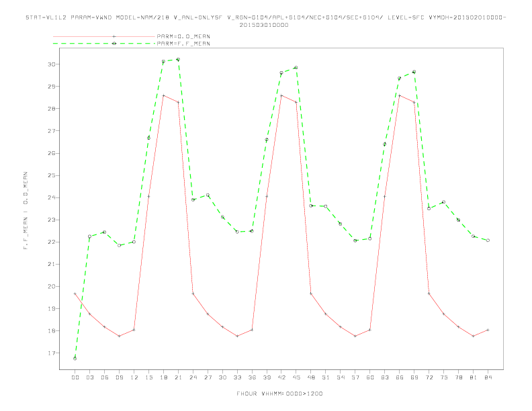
Task: Click x-axis tick label 54
Action: tap(341, 377)
